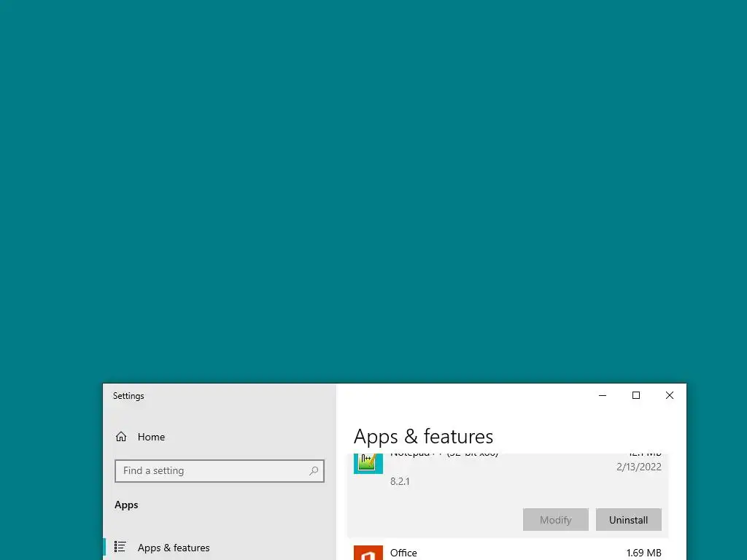747x560 pixels.
Task: Click the 1.69 MB size of Office
Action: (x=643, y=553)
